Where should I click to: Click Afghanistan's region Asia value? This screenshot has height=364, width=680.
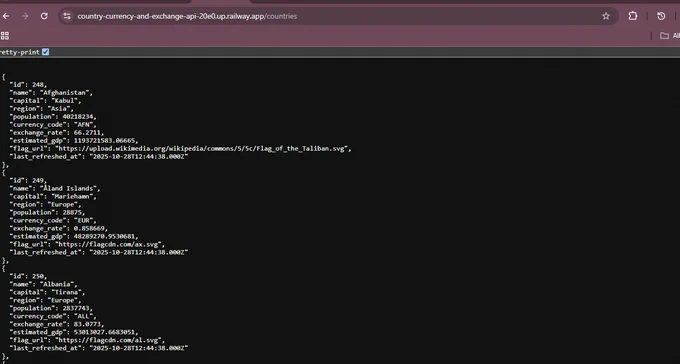point(59,108)
